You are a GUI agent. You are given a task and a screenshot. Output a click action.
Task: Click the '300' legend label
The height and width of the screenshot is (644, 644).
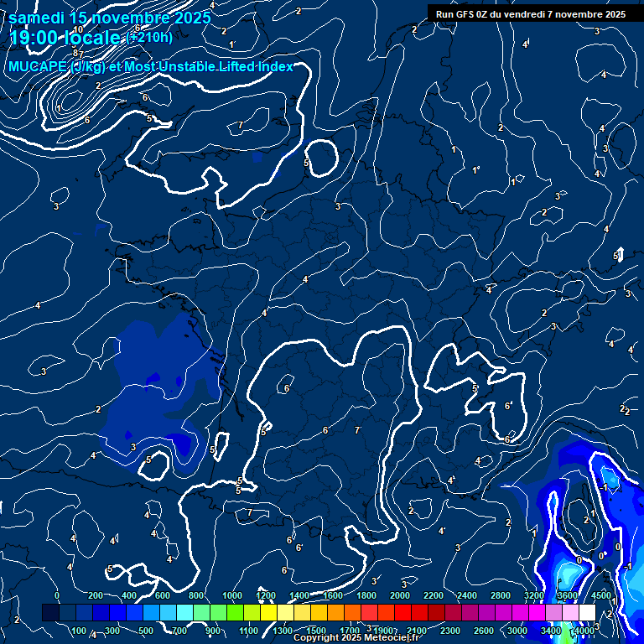pos(112,631)
